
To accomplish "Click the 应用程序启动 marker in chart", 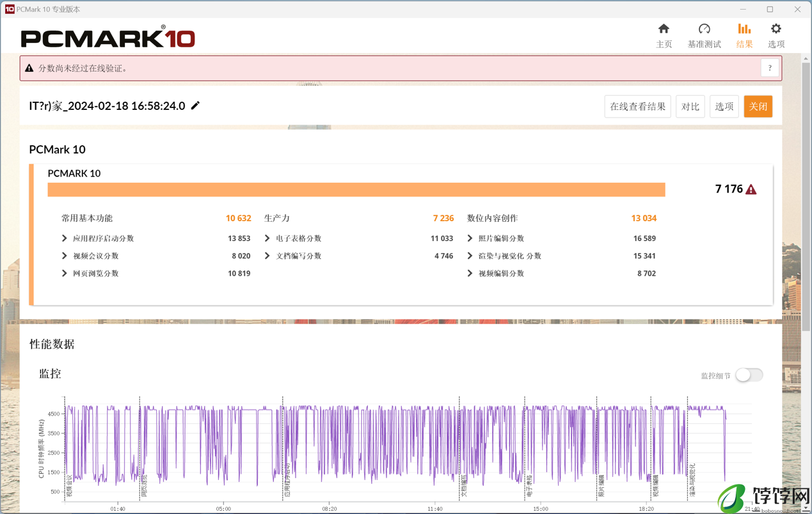I will click(x=287, y=480).
